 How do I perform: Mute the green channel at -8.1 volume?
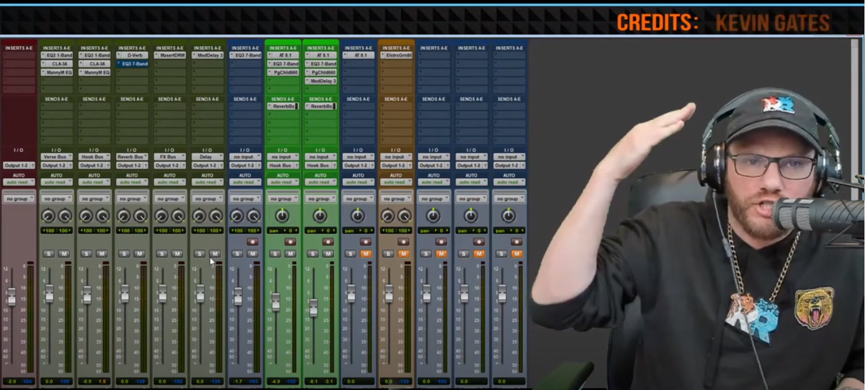coord(328,254)
